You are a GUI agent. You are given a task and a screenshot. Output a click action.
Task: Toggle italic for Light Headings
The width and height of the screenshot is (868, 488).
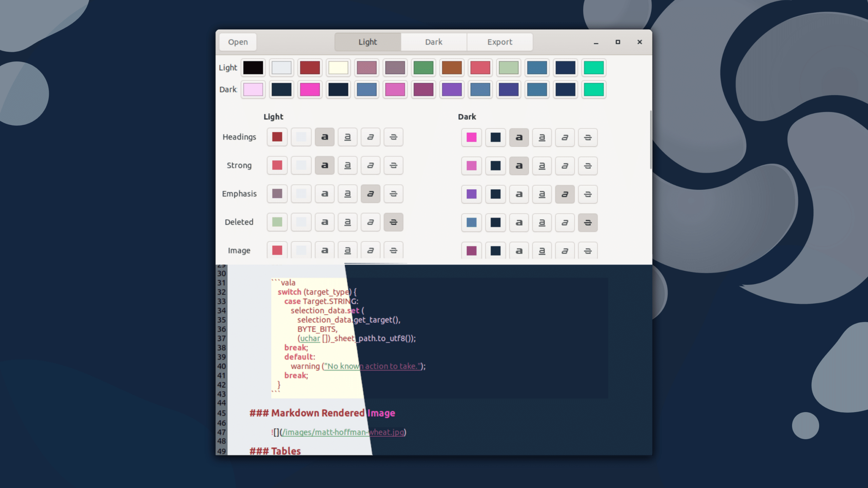click(x=370, y=137)
